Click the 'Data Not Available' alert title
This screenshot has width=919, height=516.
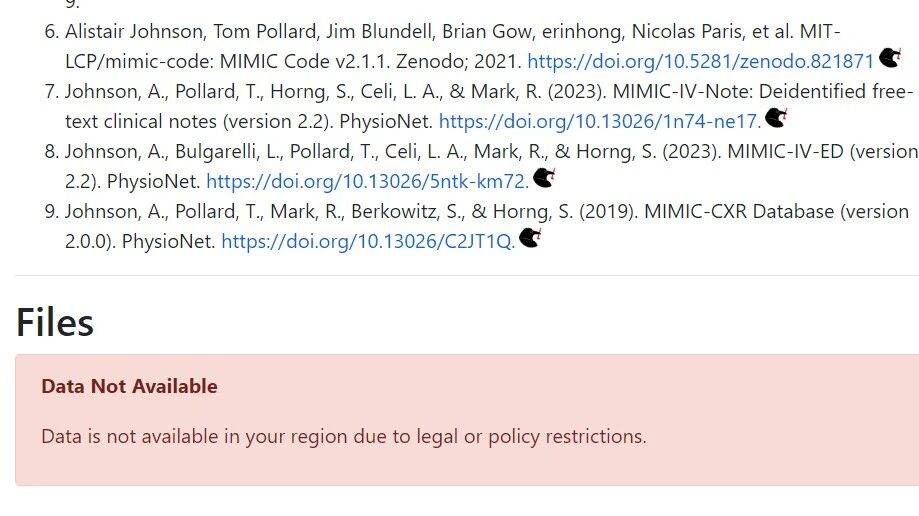click(x=129, y=386)
